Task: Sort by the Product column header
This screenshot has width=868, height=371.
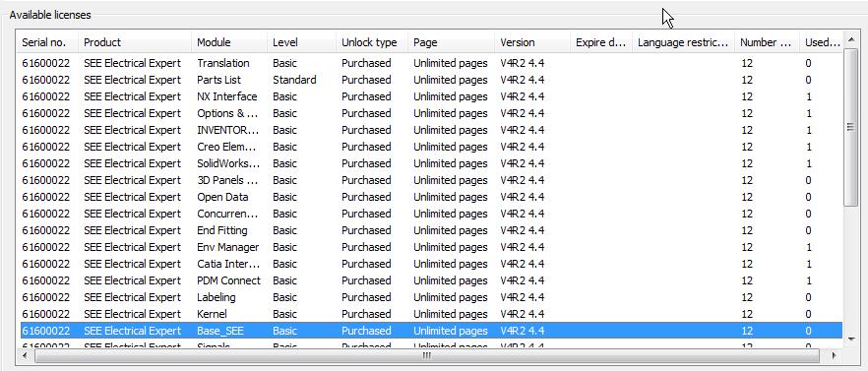Action: click(x=135, y=42)
